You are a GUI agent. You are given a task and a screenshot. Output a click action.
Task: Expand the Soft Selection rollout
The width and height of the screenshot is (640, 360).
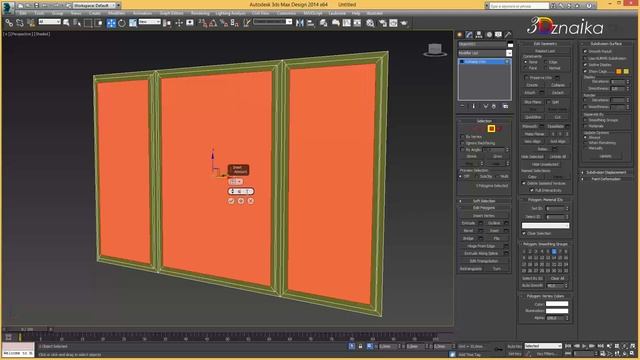point(484,201)
